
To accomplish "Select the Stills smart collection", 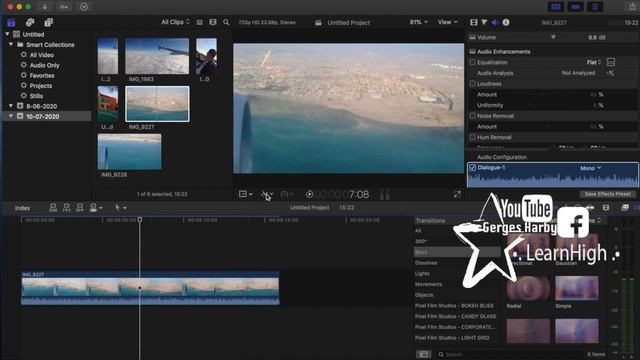I will (36, 96).
